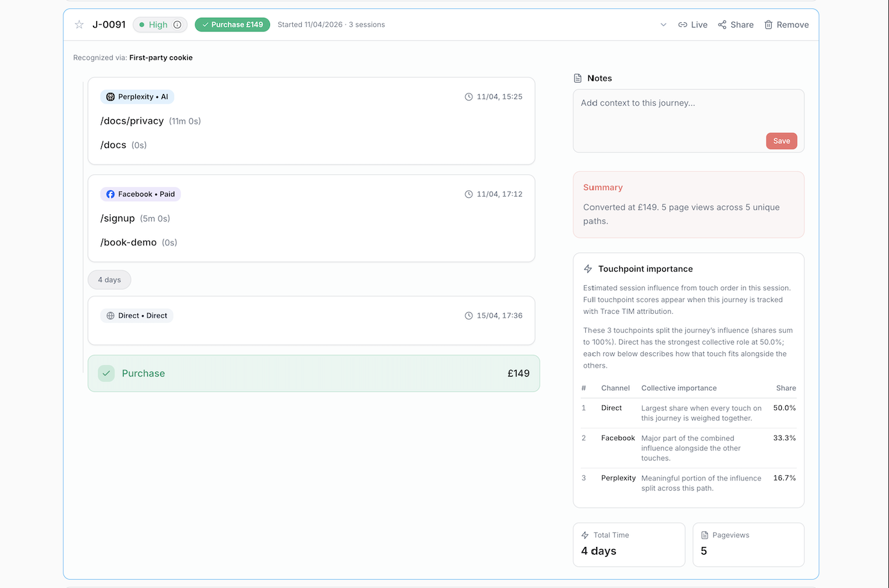Click the Perplexity • AI source tag
This screenshot has height=588, width=889.
pyautogui.click(x=137, y=97)
